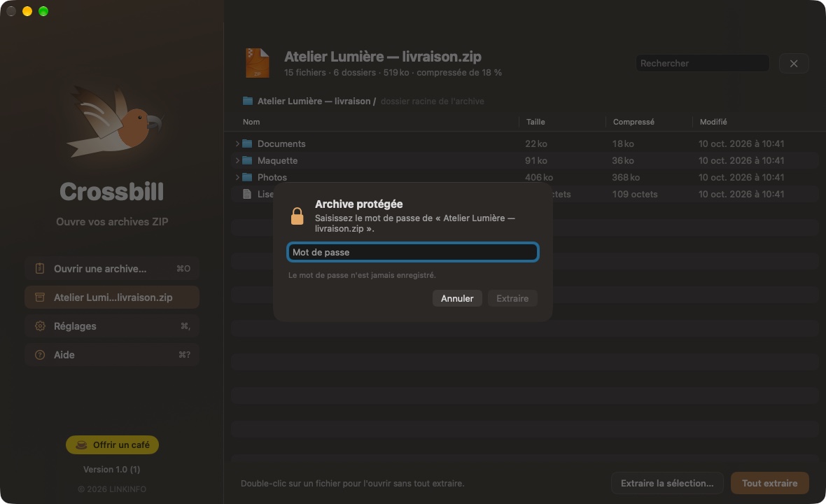826x504 pixels.
Task: Close the archive with the X button
Action: [793, 64]
